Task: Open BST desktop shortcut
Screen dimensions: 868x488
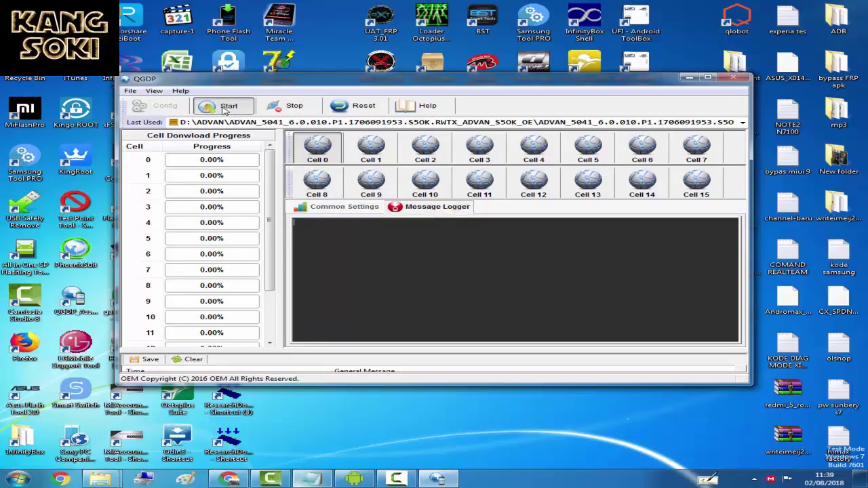Action: click(x=482, y=20)
